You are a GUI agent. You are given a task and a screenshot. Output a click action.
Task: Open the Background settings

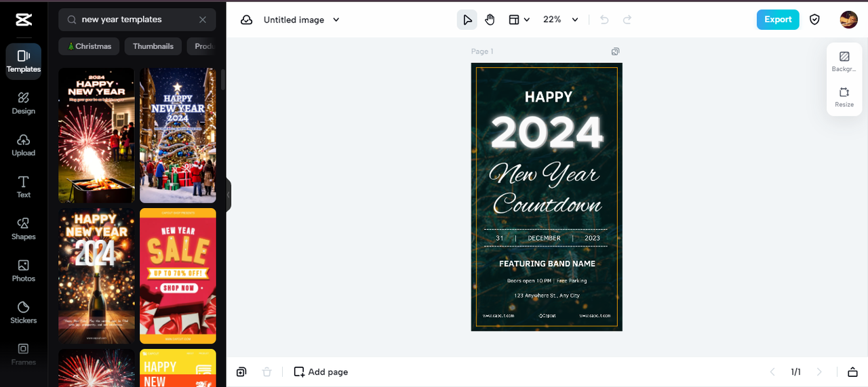point(844,62)
